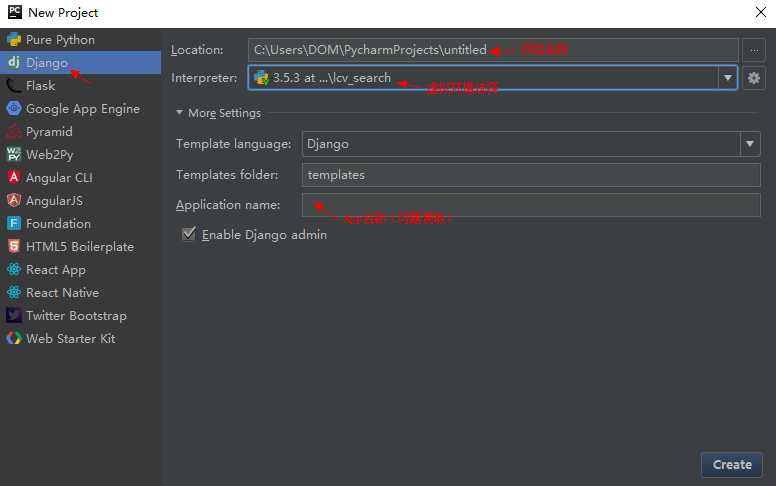The width and height of the screenshot is (776, 486).
Task: Click the Twitter Bootstrap icon
Action: click(x=14, y=315)
